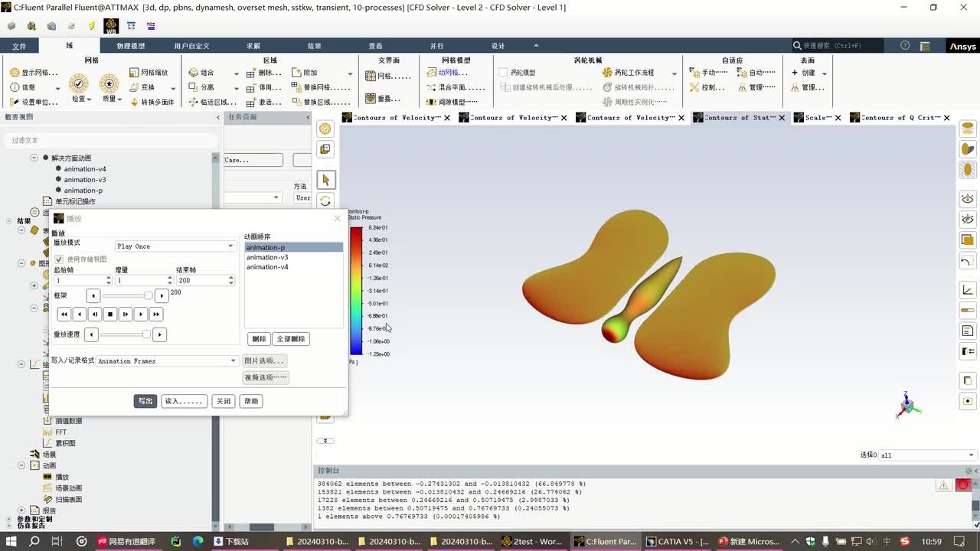Open CATIA V5 from the taskbar

678,541
